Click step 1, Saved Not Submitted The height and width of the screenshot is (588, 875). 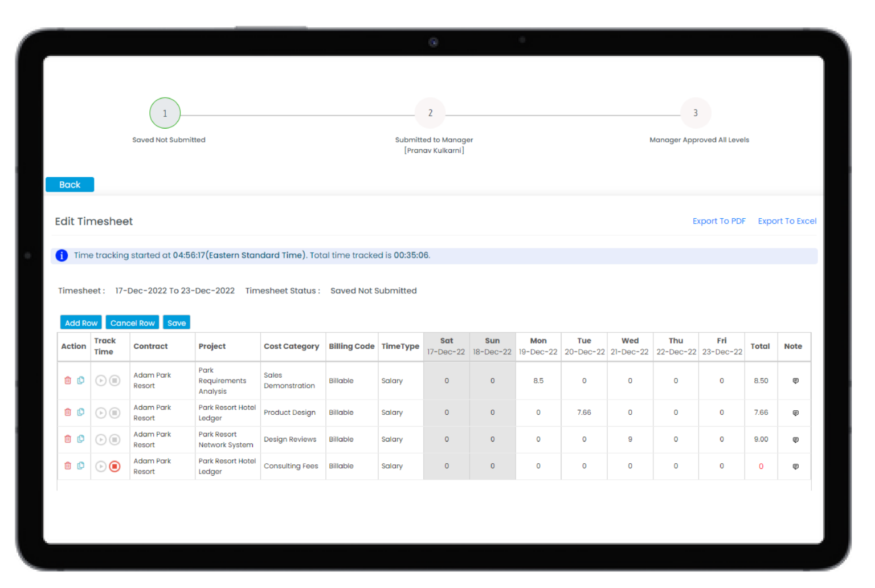[165, 113]
